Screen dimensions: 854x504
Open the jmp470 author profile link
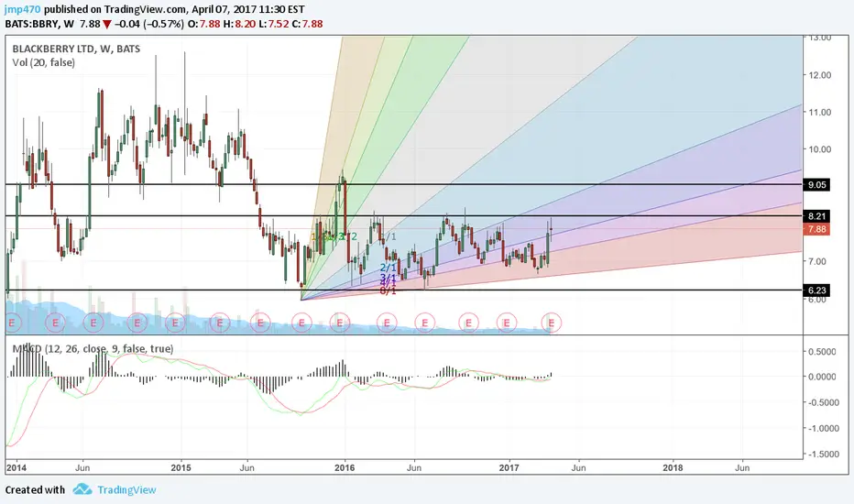pyautogui.click(x=23, y=9)
